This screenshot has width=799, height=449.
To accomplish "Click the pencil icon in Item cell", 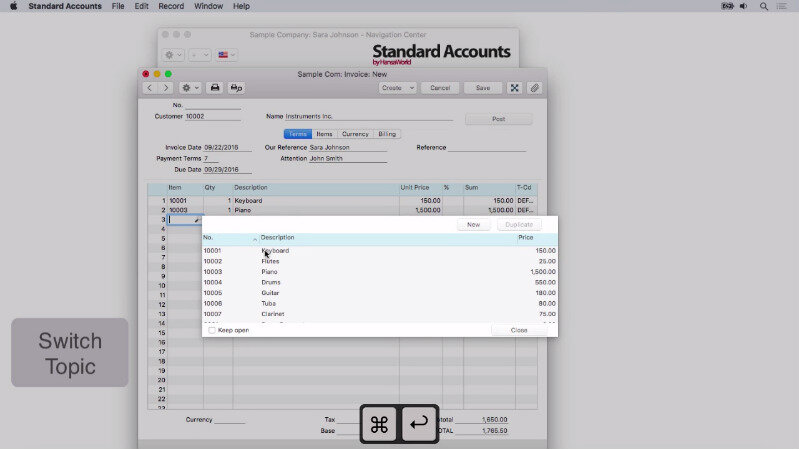I will click(196, 220).
